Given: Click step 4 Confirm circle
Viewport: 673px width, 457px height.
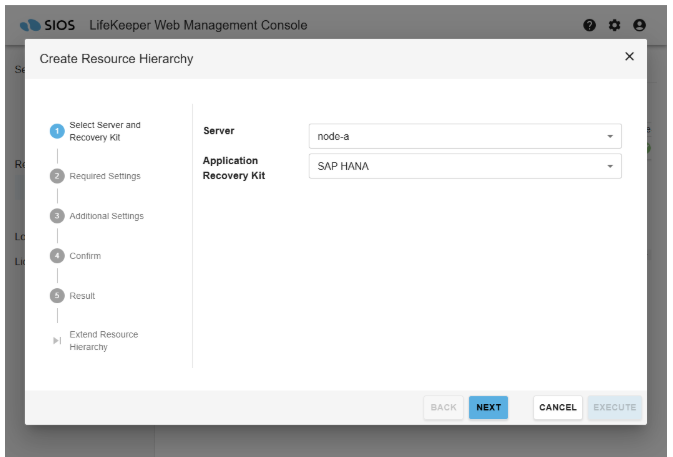Looking at the screenshot, I should 57,256.
